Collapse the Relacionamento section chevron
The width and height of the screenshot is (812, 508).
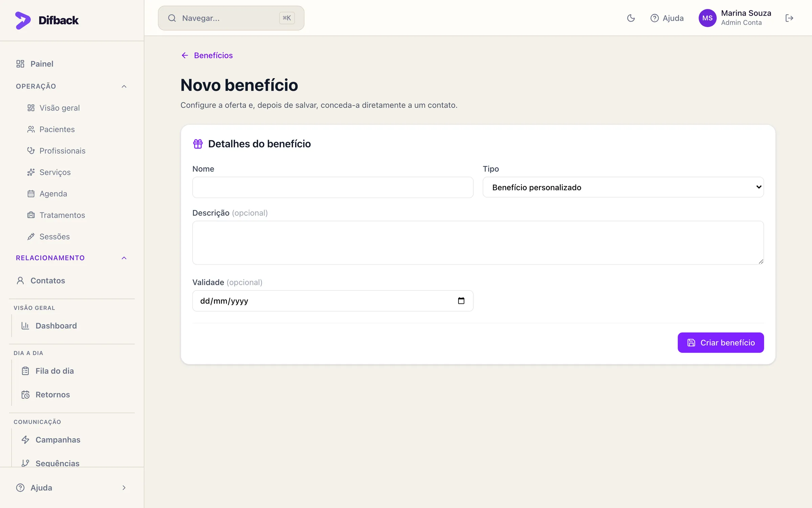[124, 258]
